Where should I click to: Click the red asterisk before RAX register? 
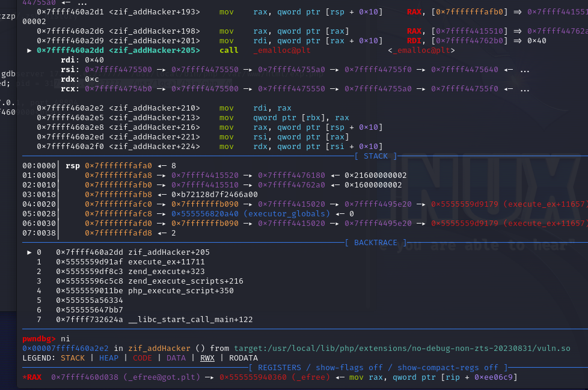24,377
